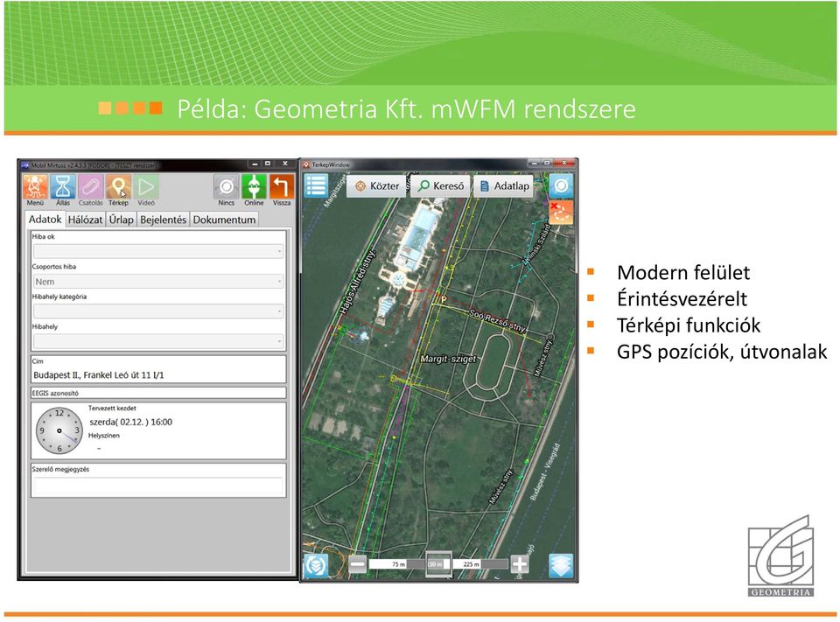
Task: Switch to the Adatok tab
Action: [x=45, y=219]
